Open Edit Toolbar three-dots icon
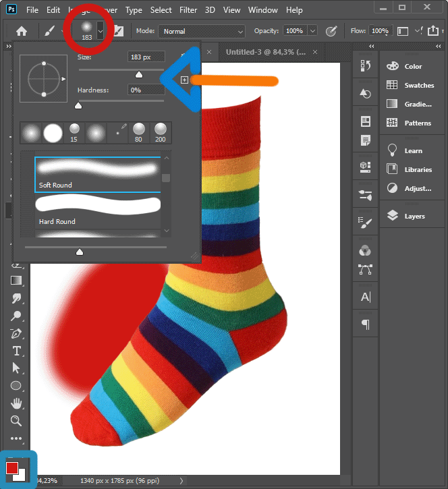448x489 pixels. [x=16, y=438]
